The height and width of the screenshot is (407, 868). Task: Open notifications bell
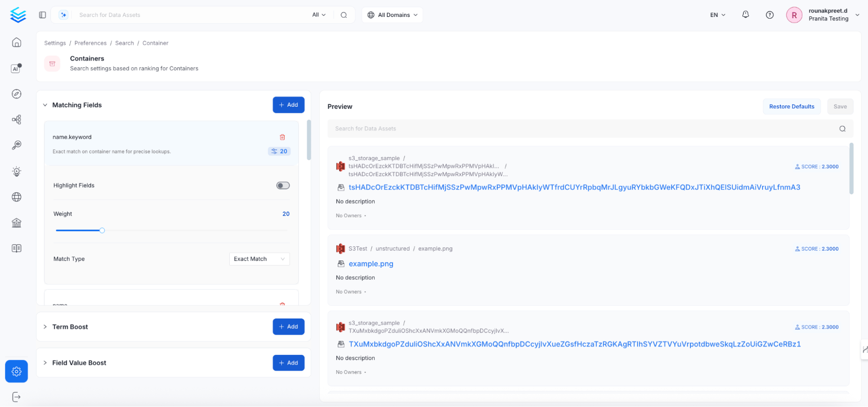tap(745, 15)
